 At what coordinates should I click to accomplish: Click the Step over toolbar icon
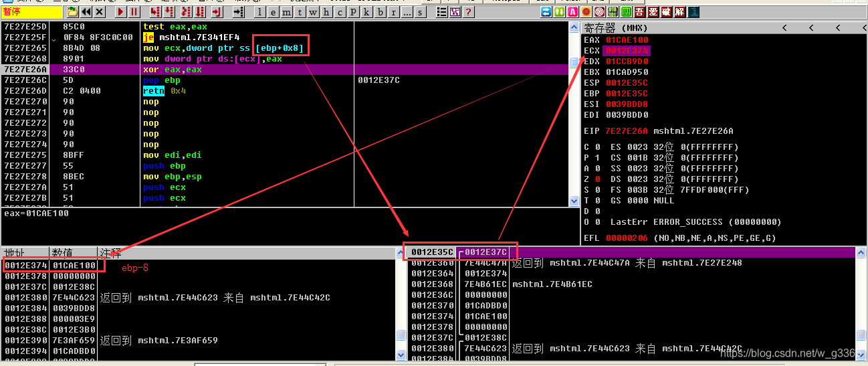[x=169, y=11]
